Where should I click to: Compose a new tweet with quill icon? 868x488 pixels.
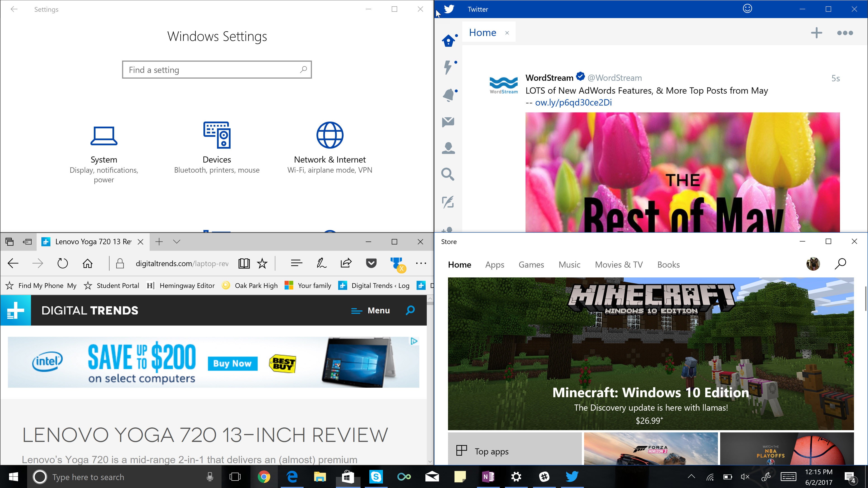(448, 202)
